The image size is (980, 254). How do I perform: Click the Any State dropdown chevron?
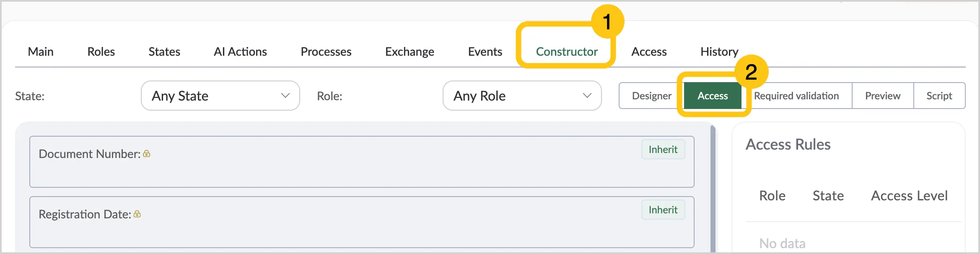pyautogui.click(x=285, y=96)
